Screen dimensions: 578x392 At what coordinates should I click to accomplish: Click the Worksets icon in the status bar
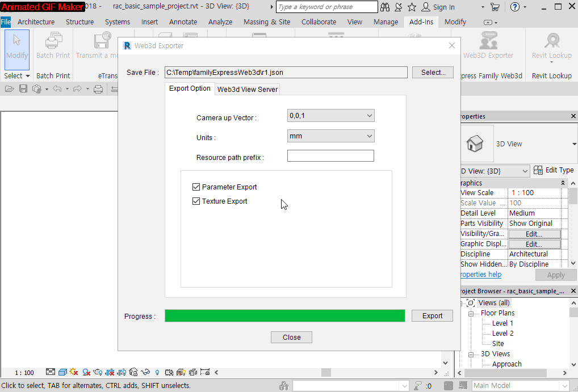coord(283,385)
